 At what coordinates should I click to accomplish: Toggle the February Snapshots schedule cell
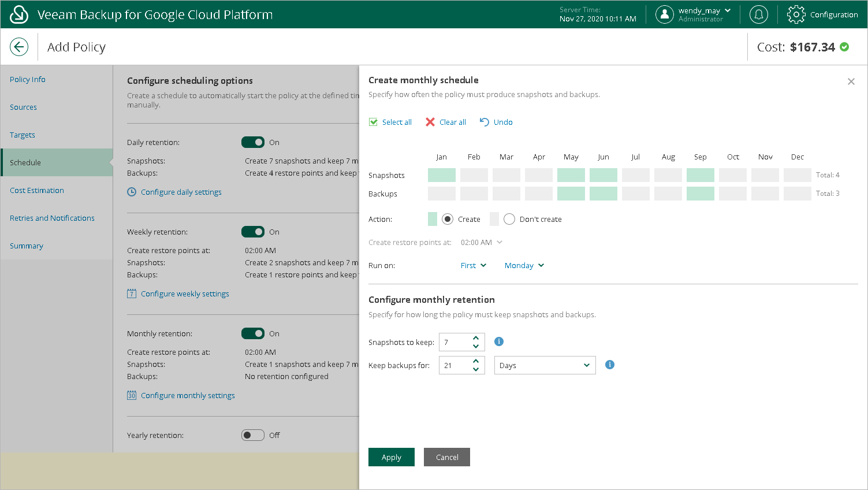click(x=474, y=175)
